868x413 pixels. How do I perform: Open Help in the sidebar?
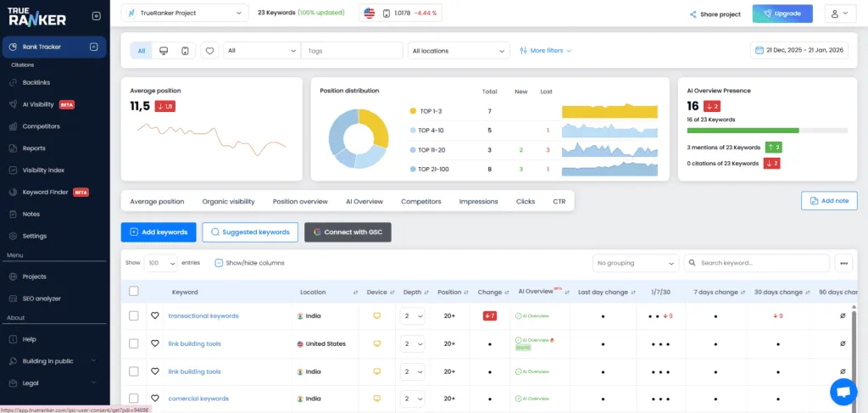pyautogui.click(x=30, y=339)
